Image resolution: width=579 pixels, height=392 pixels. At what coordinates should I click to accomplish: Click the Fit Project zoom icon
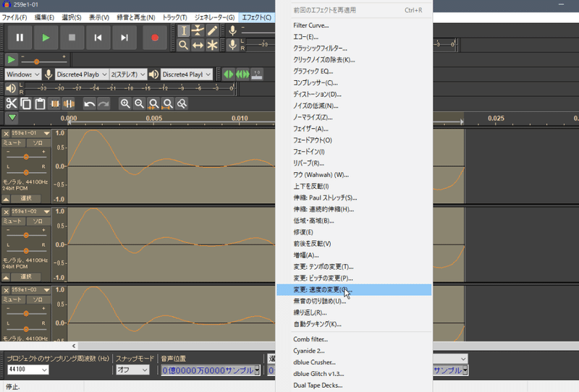coord(168,103)
